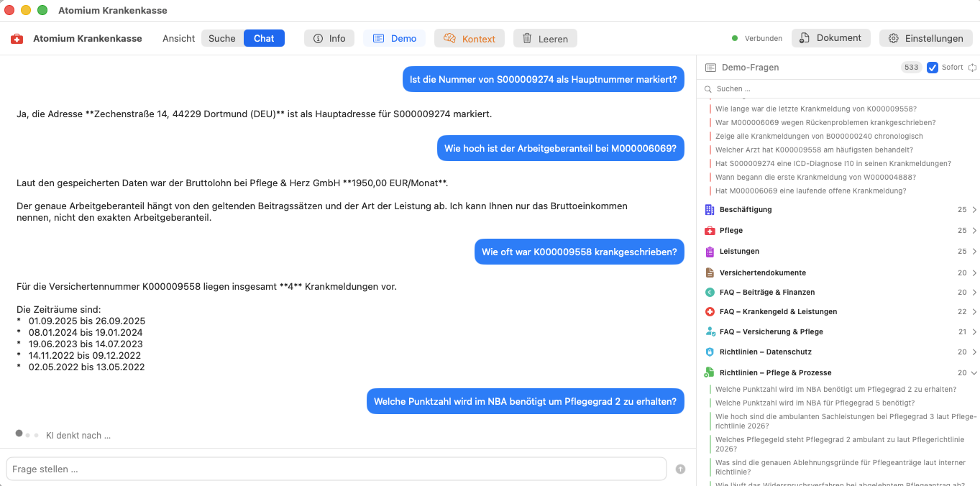
Task: Toggle the Sofort checkbox
Action: point(933,68)
